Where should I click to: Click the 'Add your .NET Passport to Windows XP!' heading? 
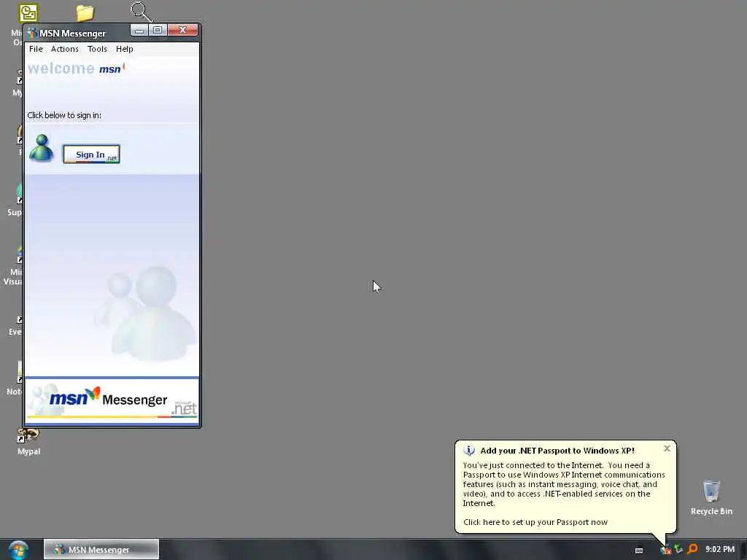click(x=557, y=451)
